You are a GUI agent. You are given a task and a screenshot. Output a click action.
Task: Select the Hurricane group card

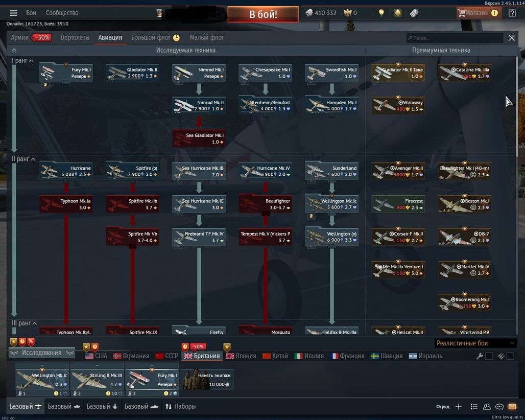66,171
